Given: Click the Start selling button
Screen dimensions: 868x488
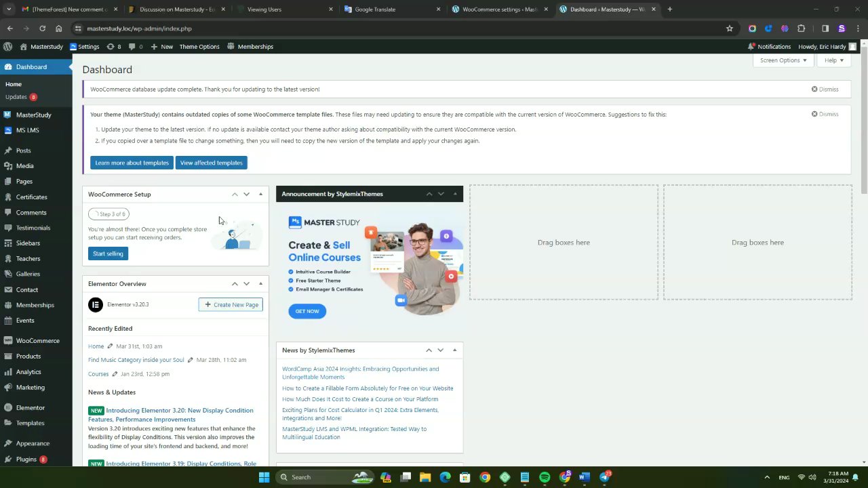Looking at the screenshot, I should tap(108, 253).
